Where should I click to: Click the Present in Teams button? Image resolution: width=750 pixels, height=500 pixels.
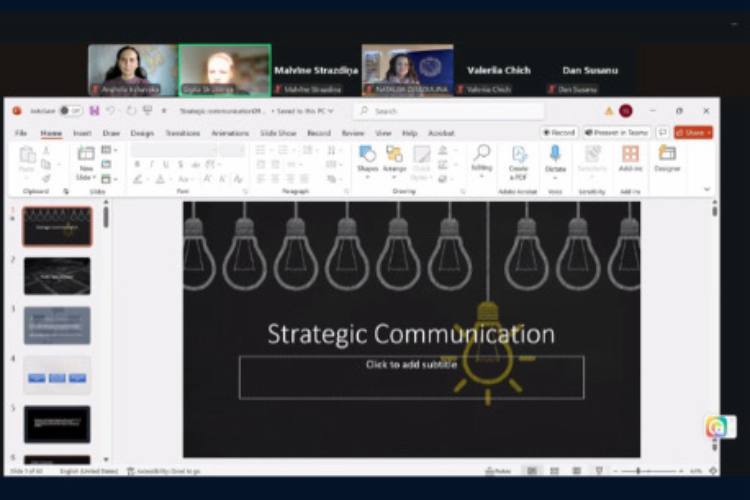[x=616, y=132]
